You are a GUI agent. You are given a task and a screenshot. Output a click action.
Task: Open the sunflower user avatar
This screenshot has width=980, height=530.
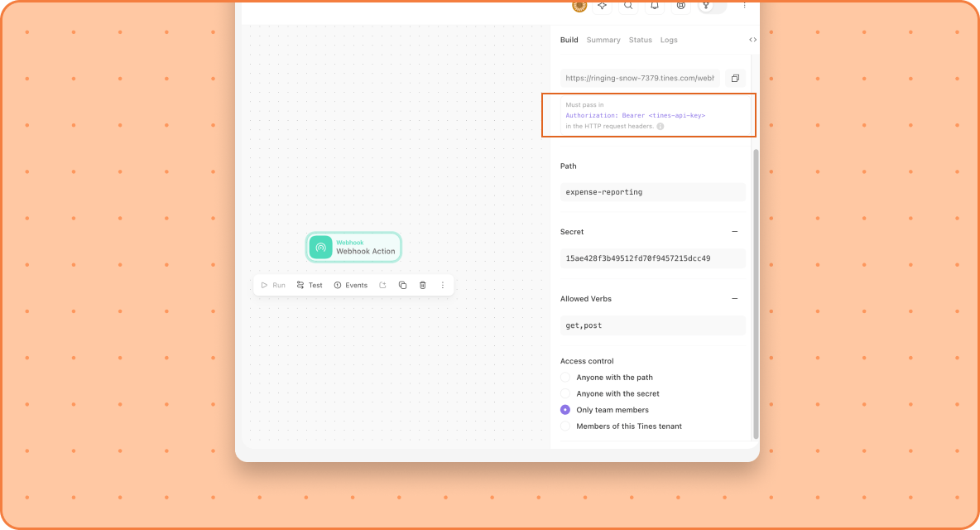pyautogui.click(x=579, y=6)
